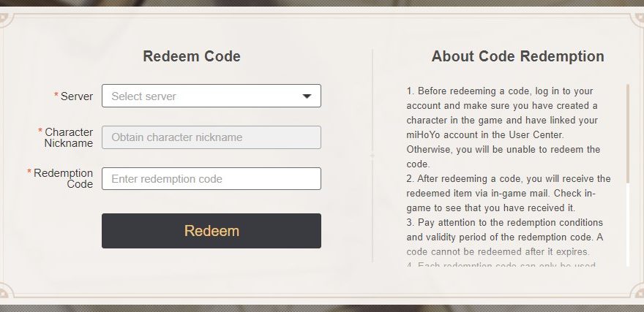Open the Select server combo box
Viewport: 644px width, 312px height.
click(205, 96)
